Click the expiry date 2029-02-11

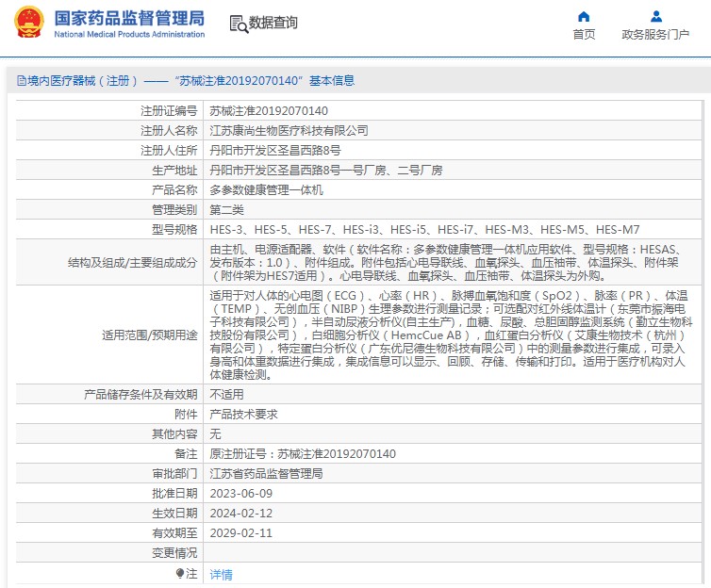click(240, 532)
